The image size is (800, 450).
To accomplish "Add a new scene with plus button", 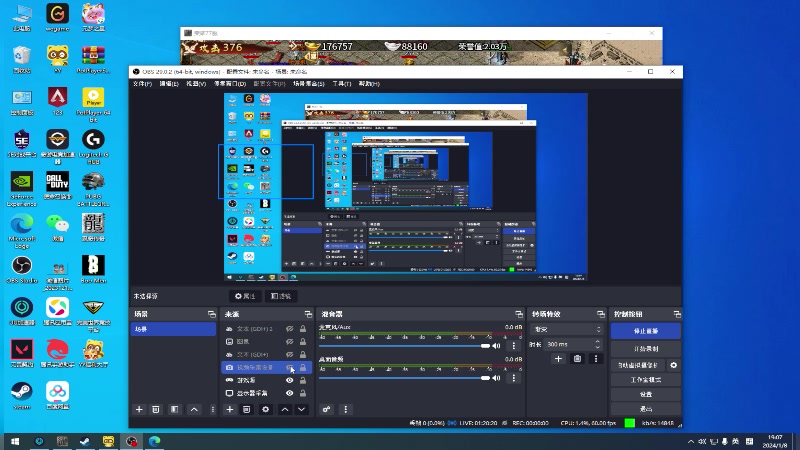I will [x=139, y=409].
